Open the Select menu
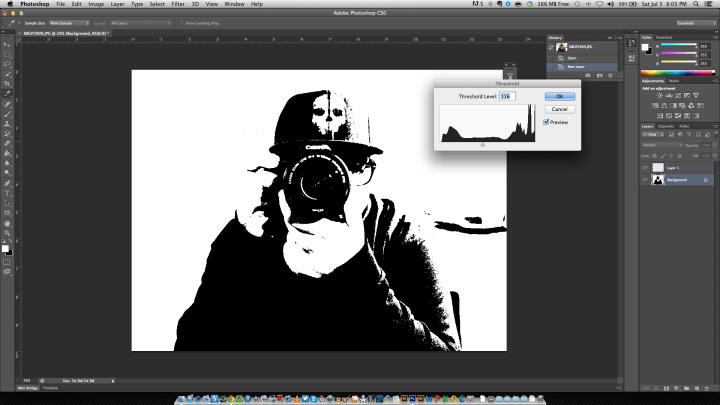The height and width of the screenshot is (405, 720). click(157, 4)
